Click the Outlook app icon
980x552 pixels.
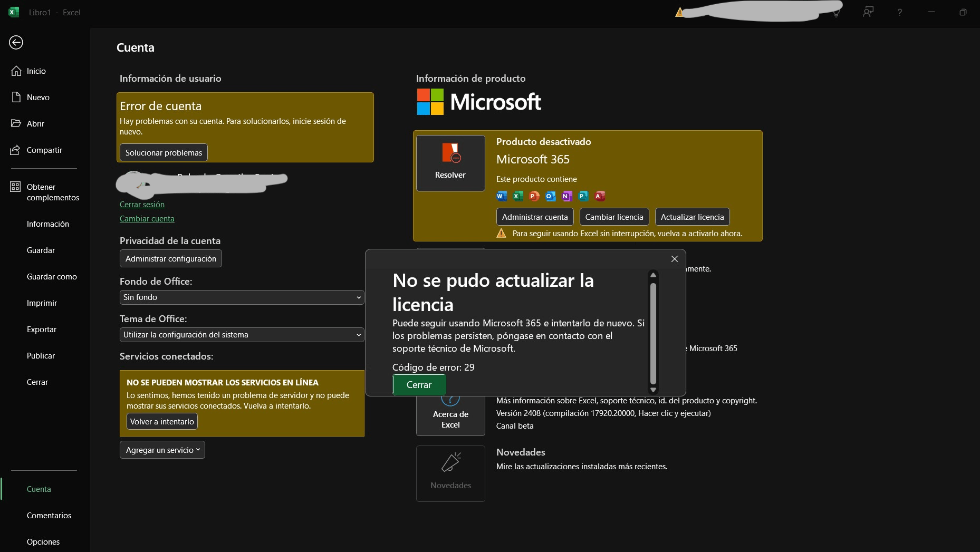tap(551, 196)
